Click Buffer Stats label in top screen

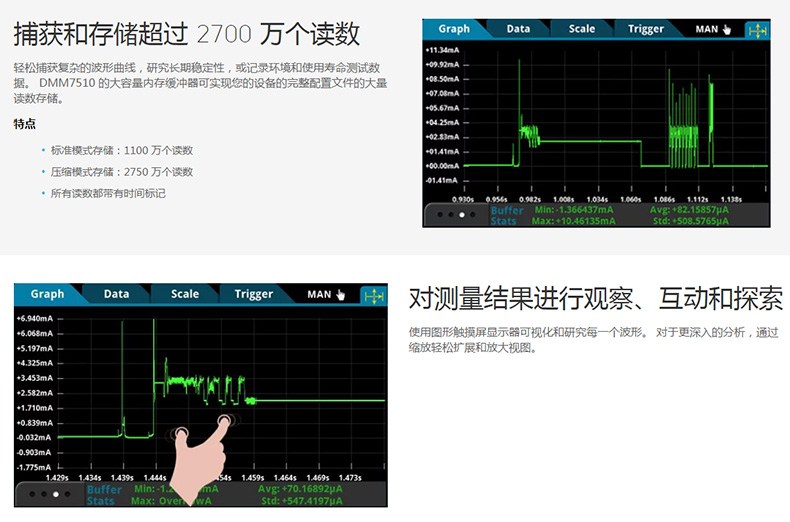click(506, 215)
